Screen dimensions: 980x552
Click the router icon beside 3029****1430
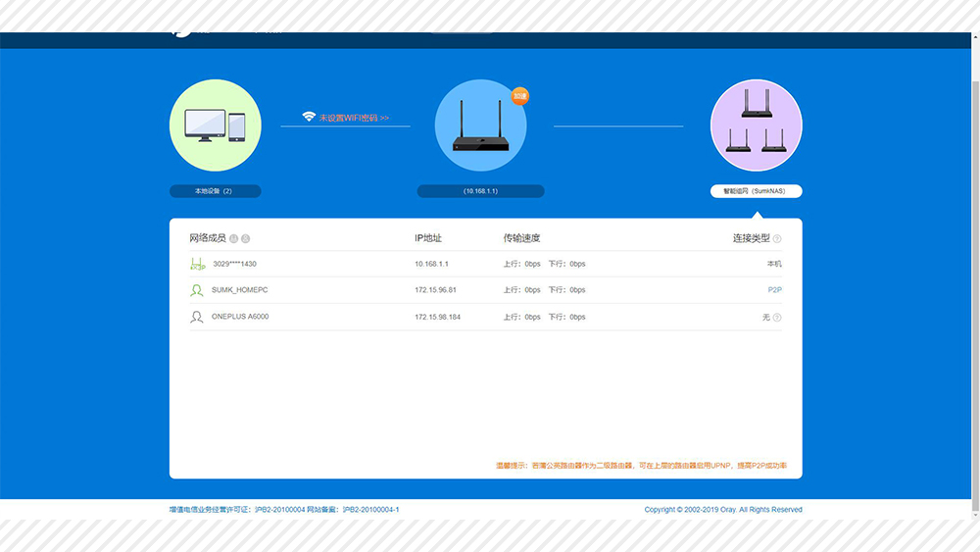(x=197, y=264)
